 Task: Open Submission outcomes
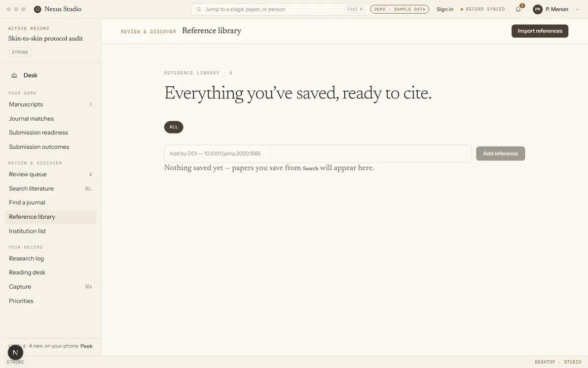click(x=51, y=147)
